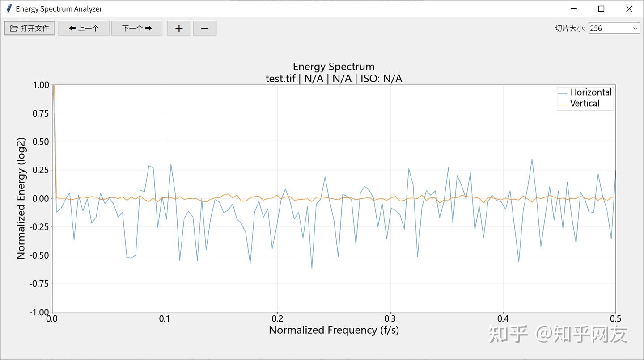This screenshot has height=360, width=644.
Task: Close the Energy Spectrum Analyzer window
Action: 629,8
